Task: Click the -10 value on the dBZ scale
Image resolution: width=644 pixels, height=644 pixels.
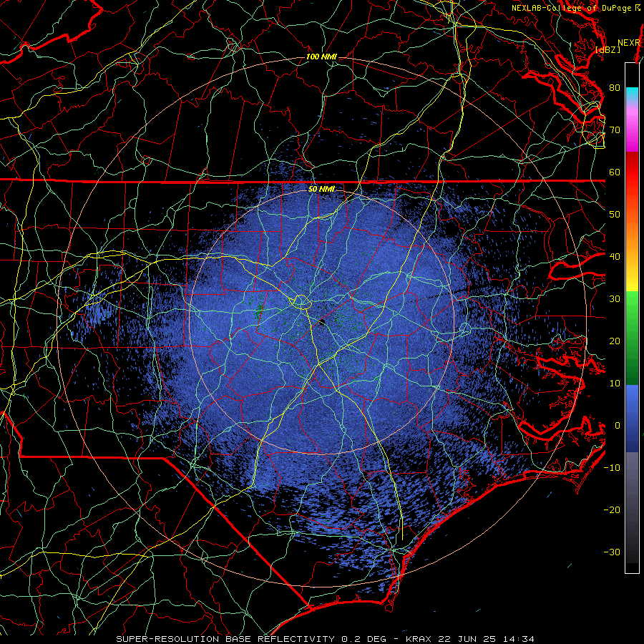Action: click(612, 467)
